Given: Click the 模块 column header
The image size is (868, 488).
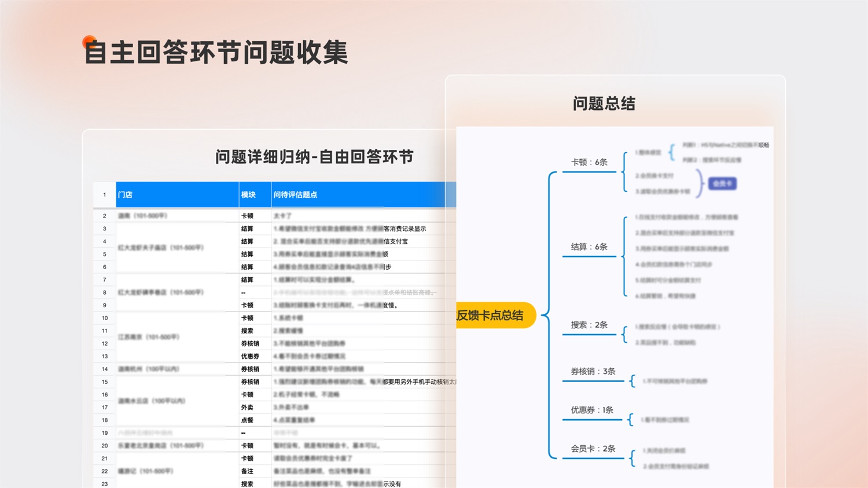Looking at the screenshot, I should [x=255, y=195].
